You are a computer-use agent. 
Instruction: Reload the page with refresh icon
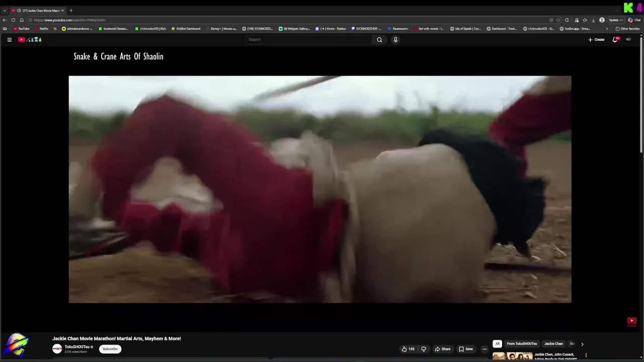coord(13,20)
